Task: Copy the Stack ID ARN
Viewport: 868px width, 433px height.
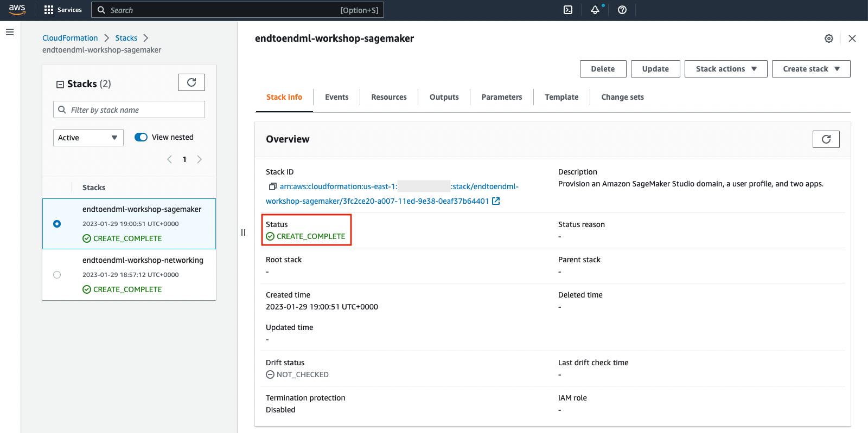Action: point(273,186)
